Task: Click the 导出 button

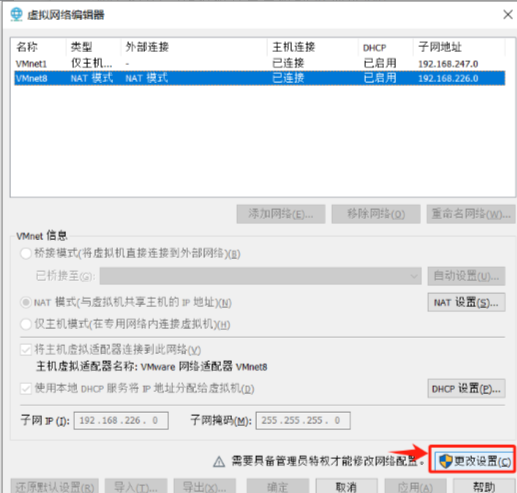Action: (205, 486)
